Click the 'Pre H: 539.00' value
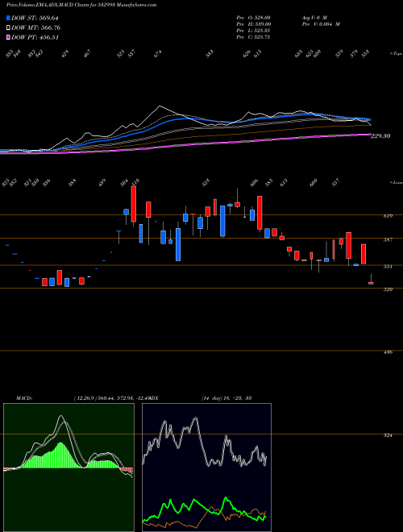The image size is (403, 532). click(x=253, y=24)
